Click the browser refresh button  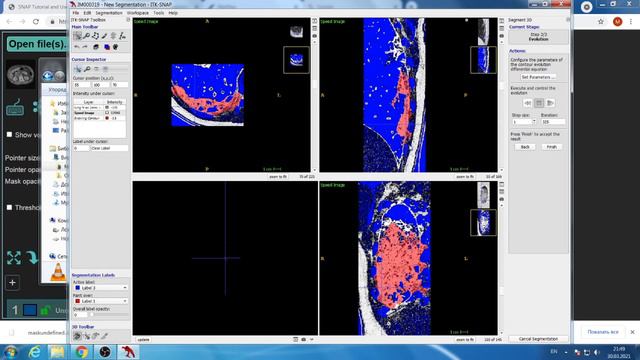point(36,21)
